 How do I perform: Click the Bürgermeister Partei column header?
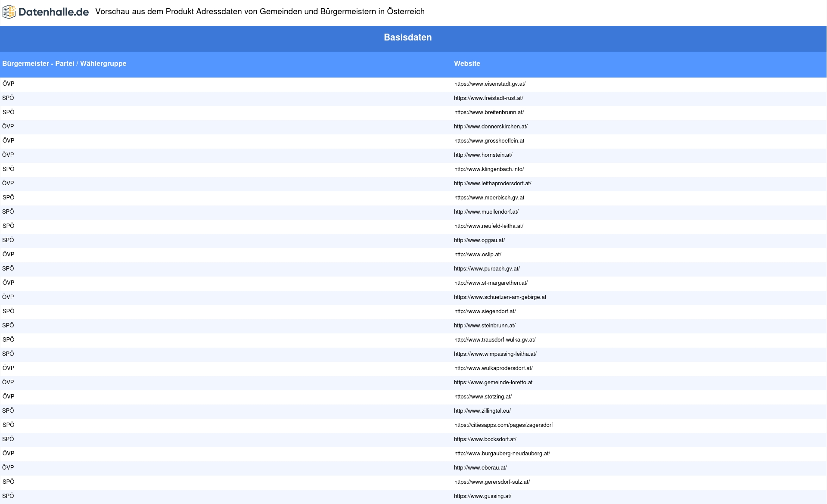click(x=64, y=64)
